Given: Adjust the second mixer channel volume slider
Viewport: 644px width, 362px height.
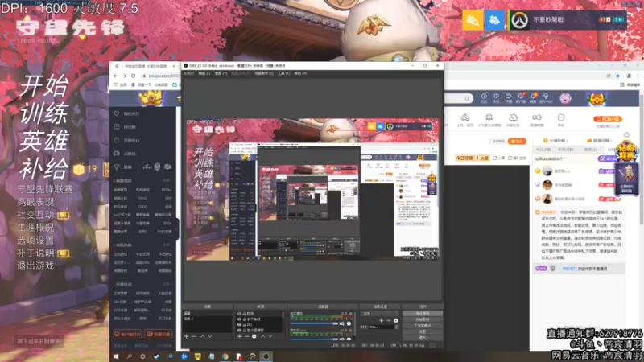Looking at the screenshot, I should pos(314,339).
